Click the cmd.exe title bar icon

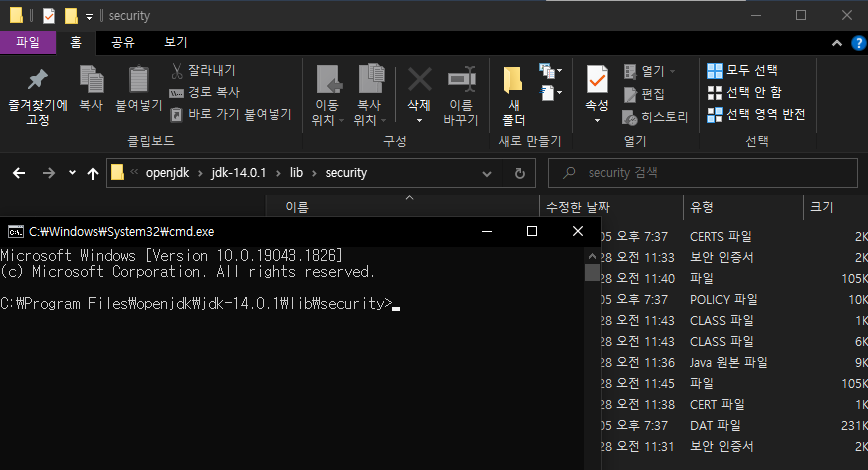click(16, 231)
